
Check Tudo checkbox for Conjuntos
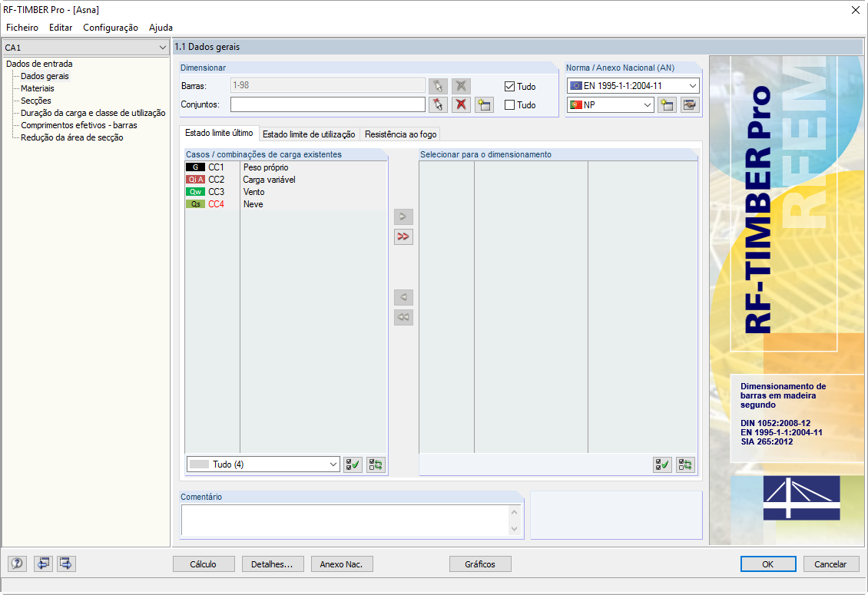pyautogui.click(x=510, y=104)
